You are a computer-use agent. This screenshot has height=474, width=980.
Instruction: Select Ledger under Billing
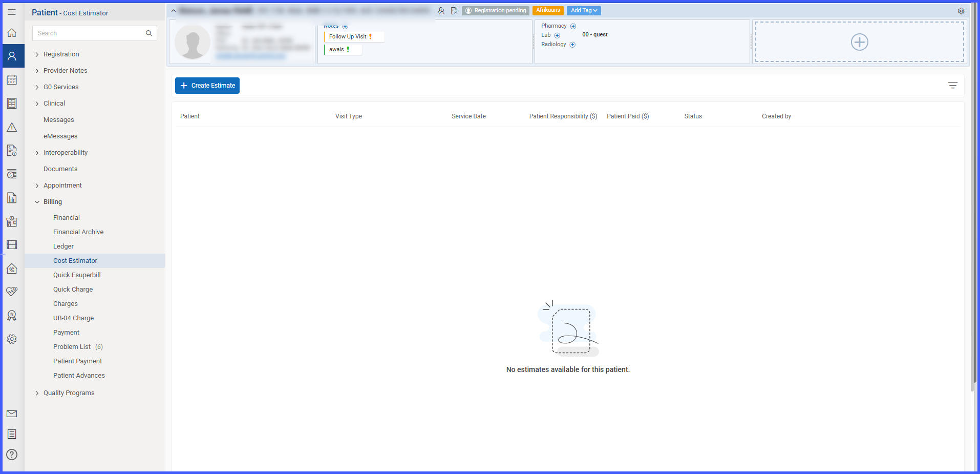click(63, 246)
